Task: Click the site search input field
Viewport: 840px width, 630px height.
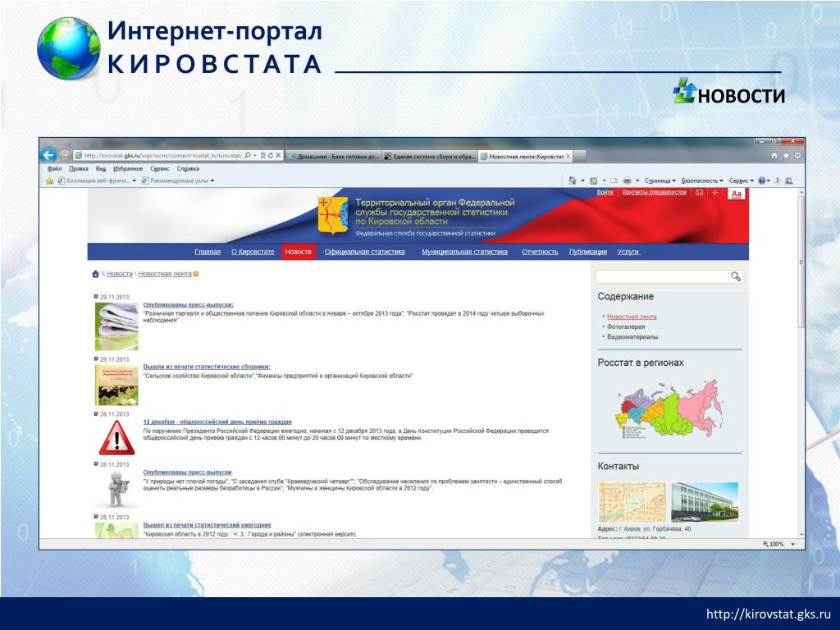Action: (x=662, y=276)
